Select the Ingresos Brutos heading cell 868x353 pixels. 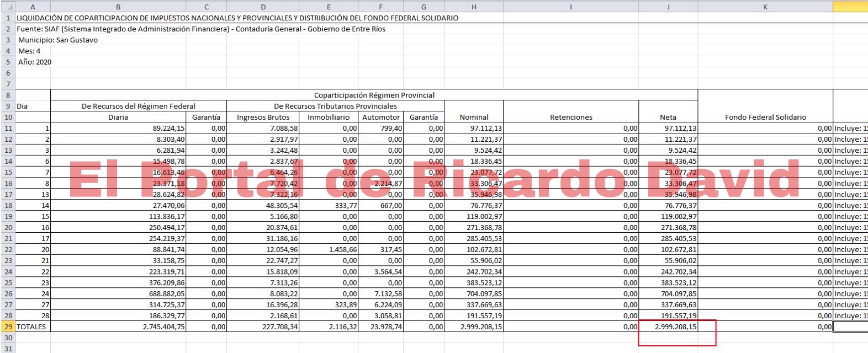(263, 117)
